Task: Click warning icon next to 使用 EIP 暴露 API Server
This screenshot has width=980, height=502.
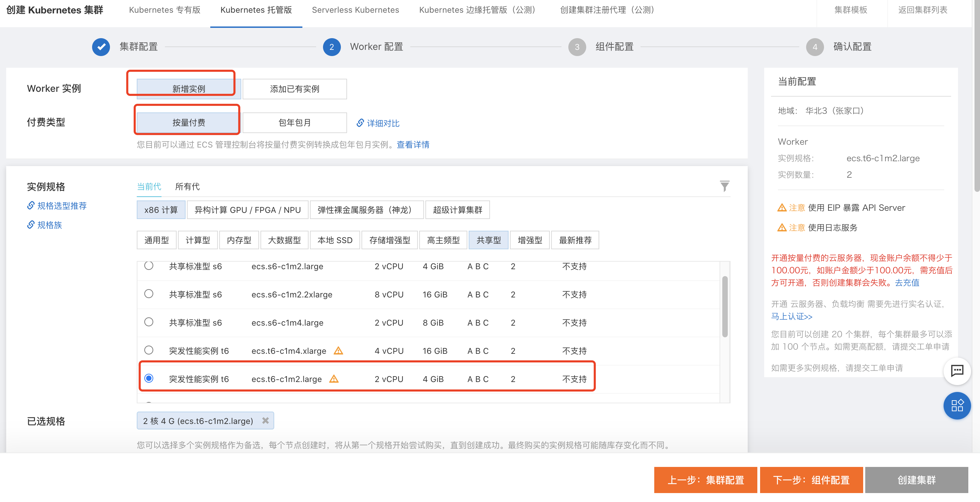Action: pyautogui.click(x=782, y=208)
